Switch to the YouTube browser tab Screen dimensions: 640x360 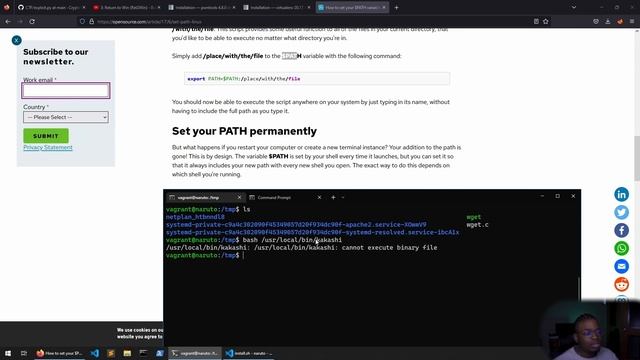click(x=127, y=7)
